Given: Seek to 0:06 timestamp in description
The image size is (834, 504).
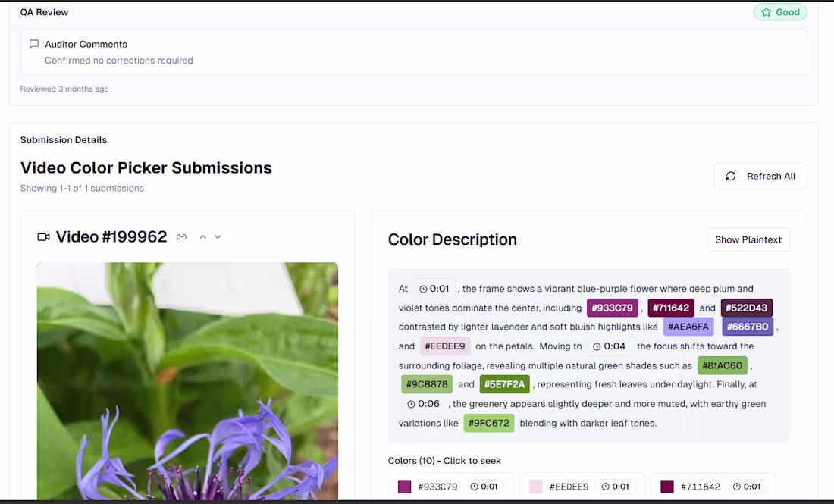Looking at the screenshot, I should (424, 404).
